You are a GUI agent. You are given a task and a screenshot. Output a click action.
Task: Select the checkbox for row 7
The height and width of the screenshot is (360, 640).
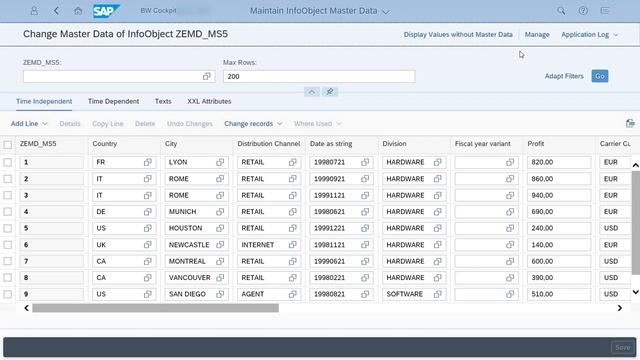click(x=8, y=261)
